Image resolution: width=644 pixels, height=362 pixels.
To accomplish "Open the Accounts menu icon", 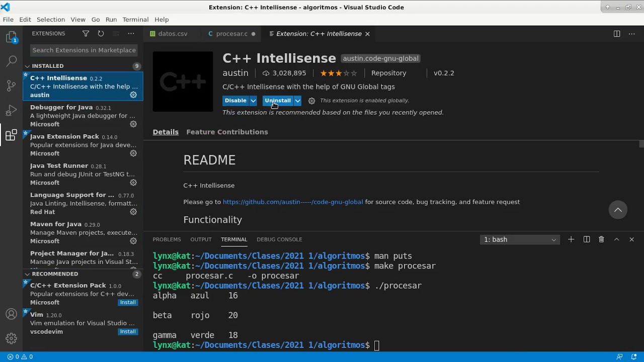I will 11,314.
